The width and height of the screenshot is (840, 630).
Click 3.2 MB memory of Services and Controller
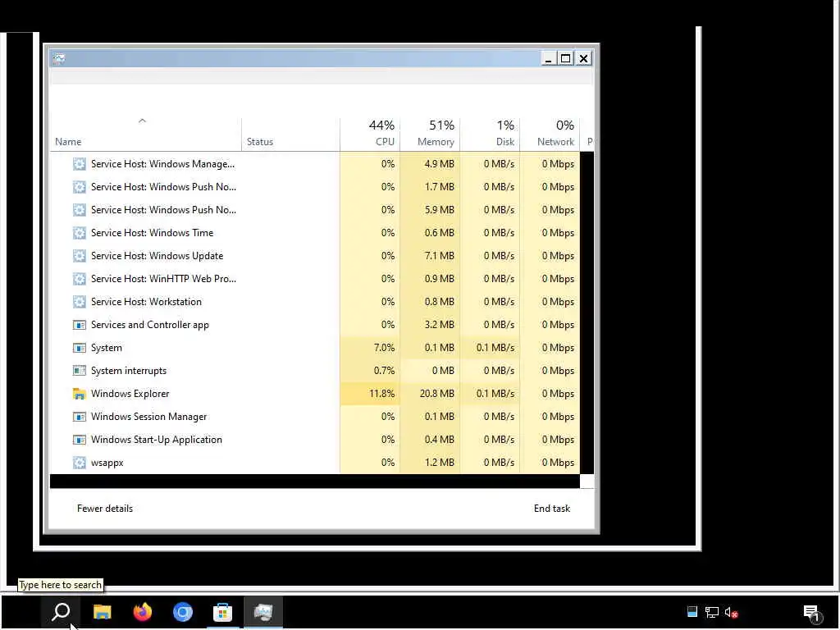(440, 325)
